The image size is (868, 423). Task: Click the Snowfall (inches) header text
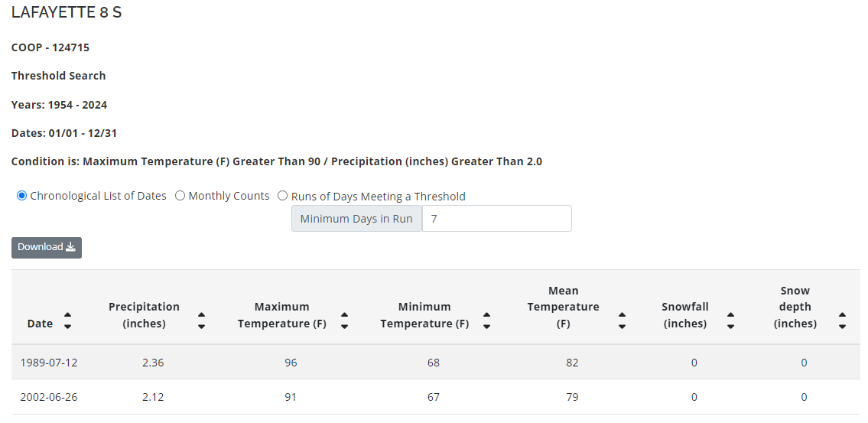(684, 315)
